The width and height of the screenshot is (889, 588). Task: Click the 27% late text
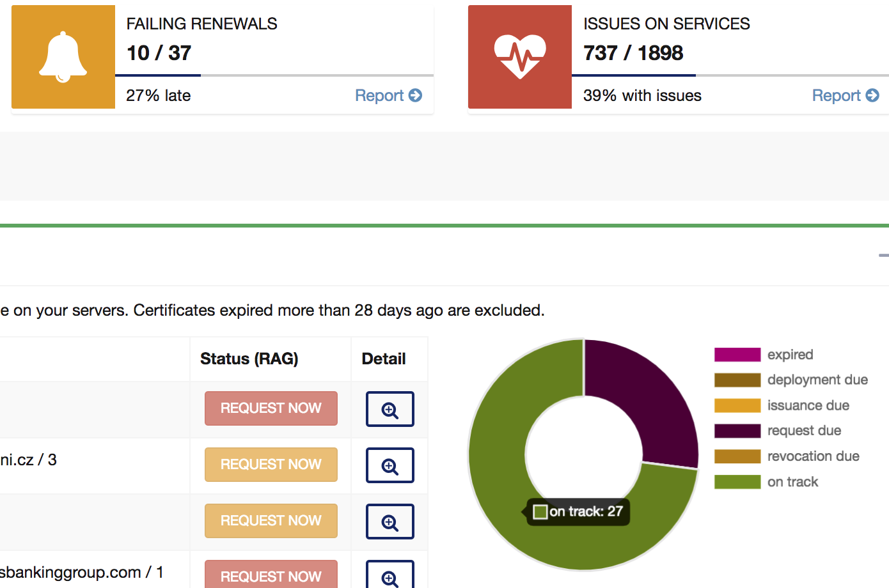coord(159,95)
